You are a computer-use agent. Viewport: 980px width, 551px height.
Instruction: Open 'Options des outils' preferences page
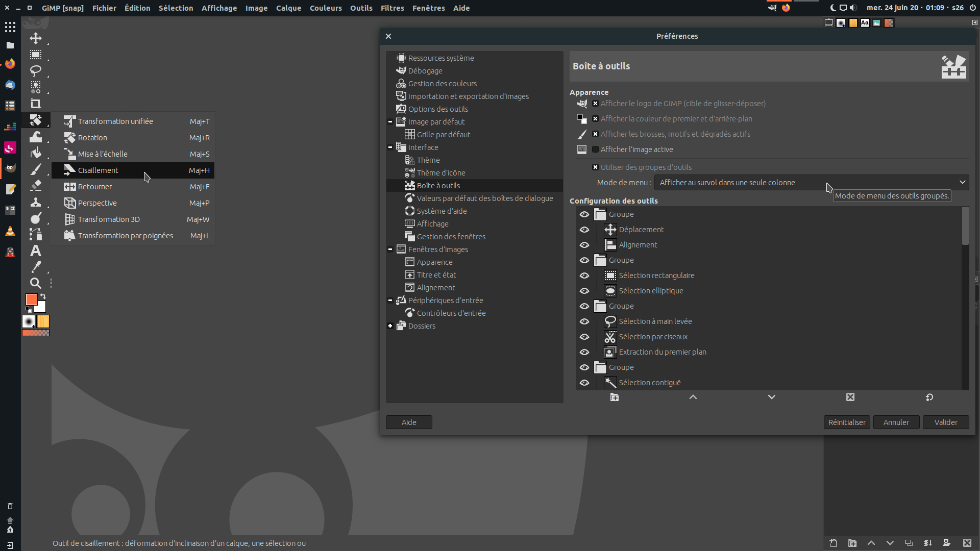pos(438,109)
